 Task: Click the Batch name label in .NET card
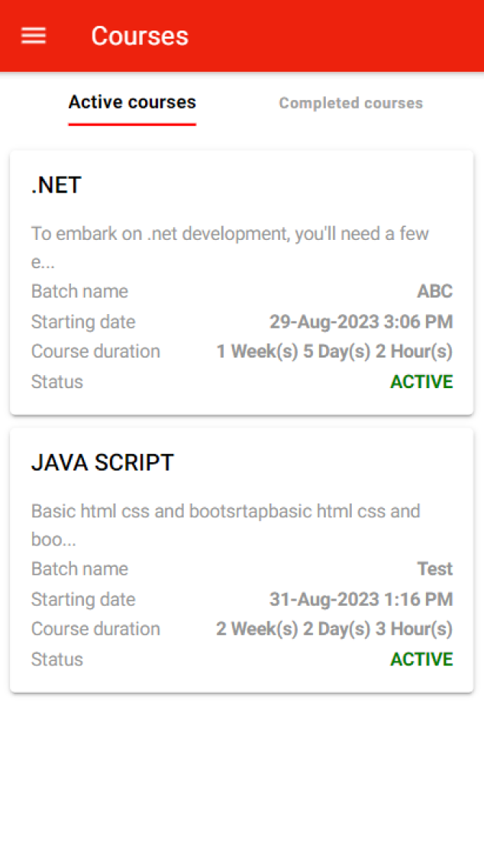coord(79,291)
